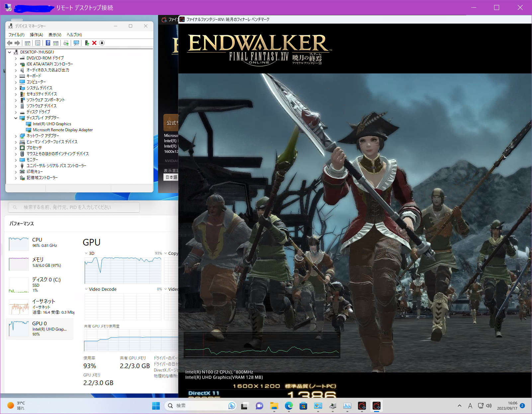Click the disable device down-arrow icon

(102, 43)
